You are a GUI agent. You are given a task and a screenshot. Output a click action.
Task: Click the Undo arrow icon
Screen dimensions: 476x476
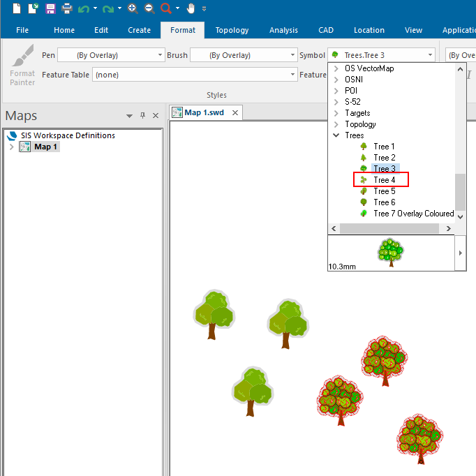tap(84, 8)
